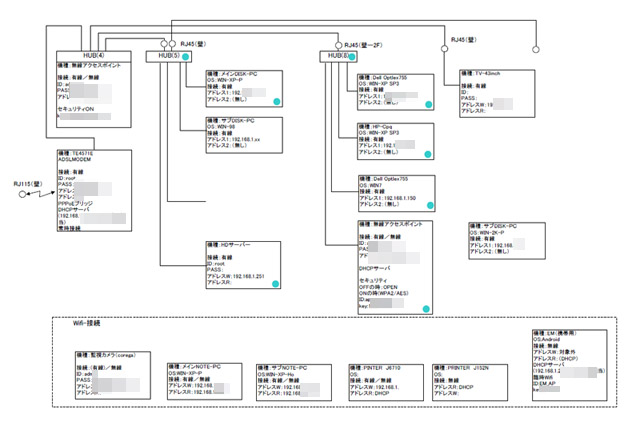Viewport: 640px width, 426px height.
Task: Select the EM(携帯用) Android device box
Action: pyautogui.click(x=570, y=365)
